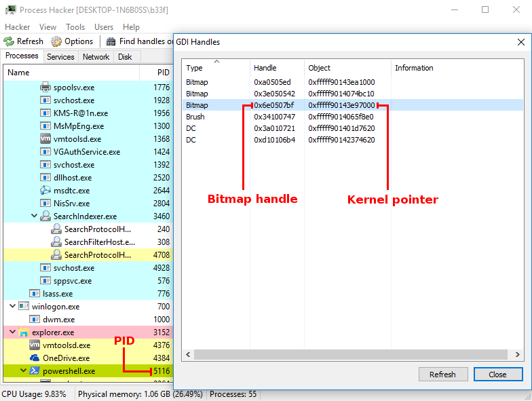Click the vmtoolsd.exe icon with PID 4376

click(34, 345)
